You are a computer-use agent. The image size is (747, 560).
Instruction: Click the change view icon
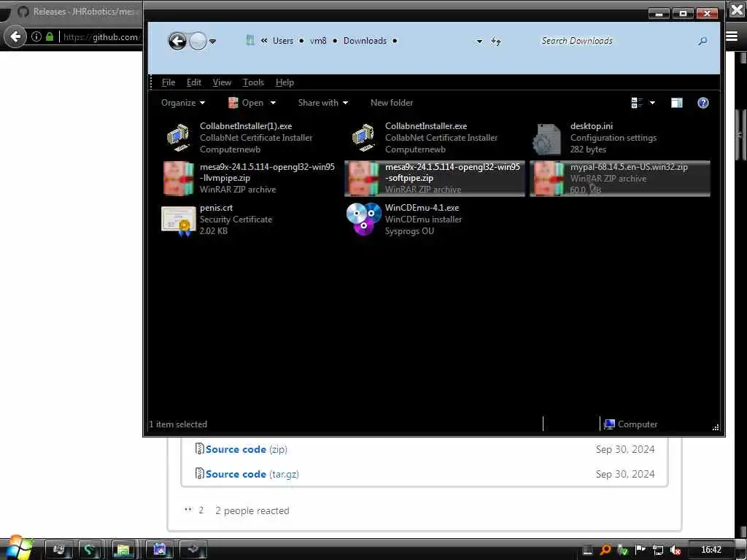click(x=637, y=103)
